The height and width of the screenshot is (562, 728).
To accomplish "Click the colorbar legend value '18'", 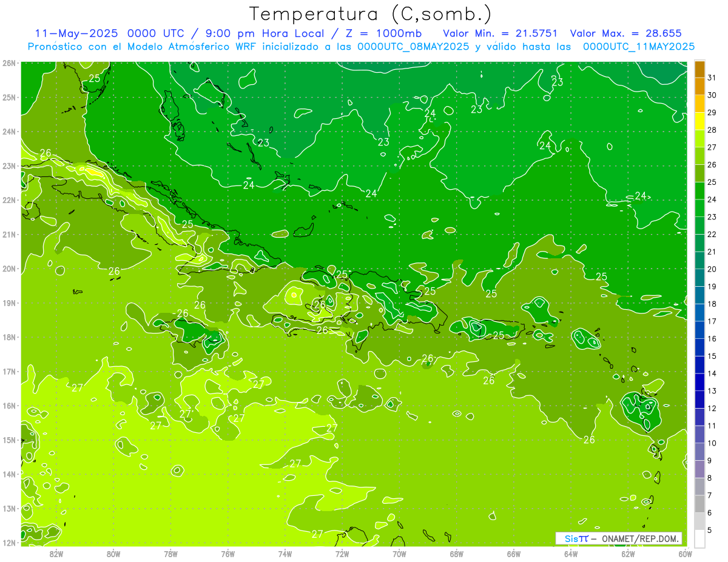I will pos(712,304).
